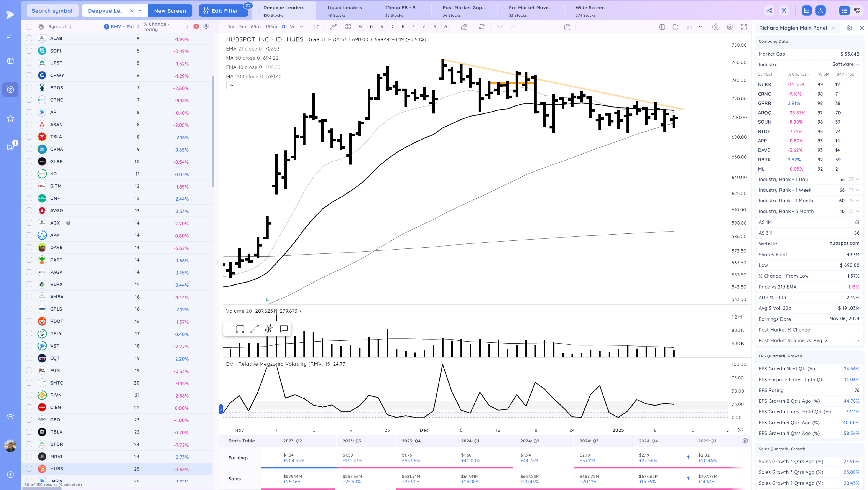Open hubspot.com website link
The height and width of the screenshot is (490, 868).
tap(844, 243)
